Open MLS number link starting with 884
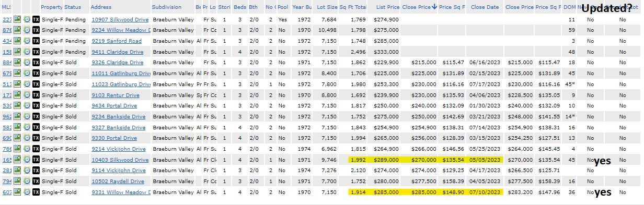The image size is (644, 205). pyautogui.click(x=7, y=63)
